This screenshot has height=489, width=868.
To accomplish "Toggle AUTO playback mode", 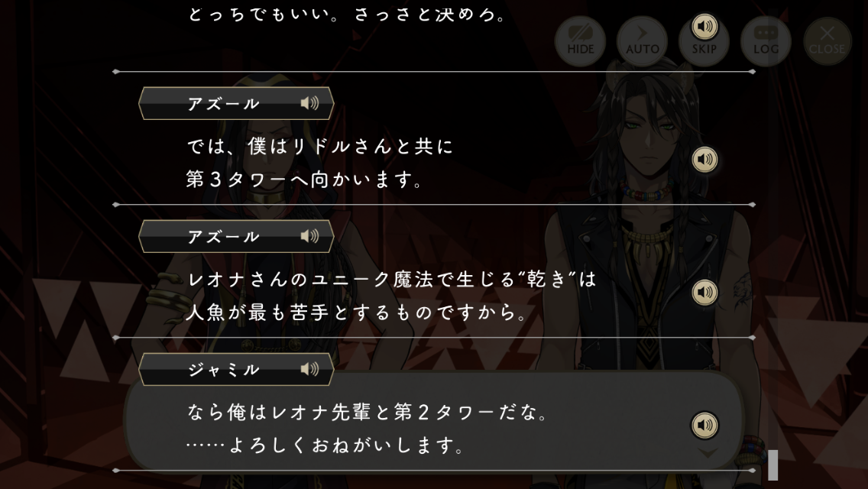I will 642,41.
